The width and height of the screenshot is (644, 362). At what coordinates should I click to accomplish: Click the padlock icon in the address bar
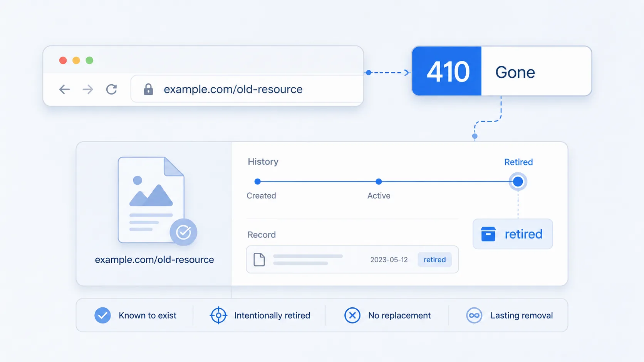pos(148,89)
